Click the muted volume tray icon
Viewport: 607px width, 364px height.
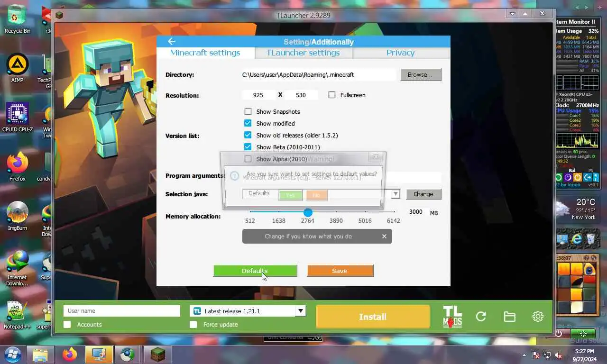tap(559, 355)
